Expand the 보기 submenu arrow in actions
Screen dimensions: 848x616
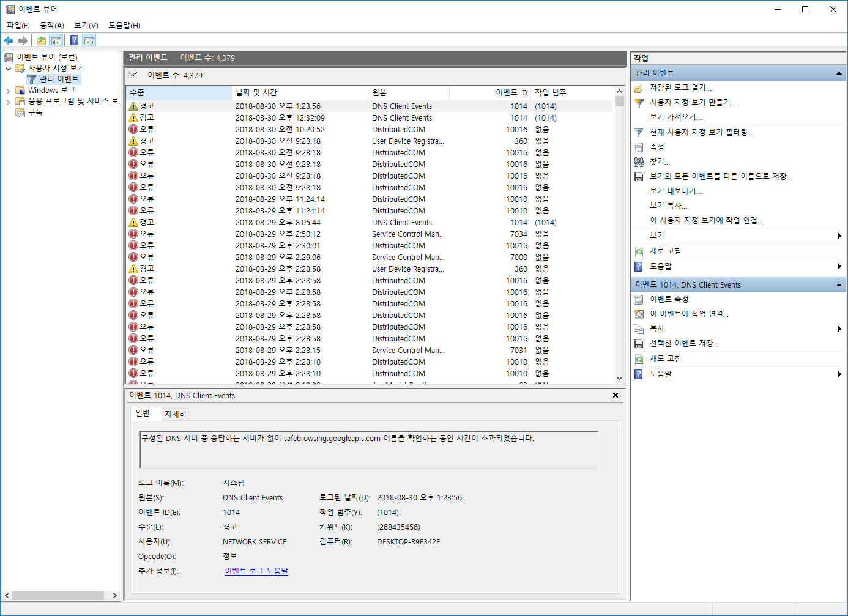pos(839,236)
